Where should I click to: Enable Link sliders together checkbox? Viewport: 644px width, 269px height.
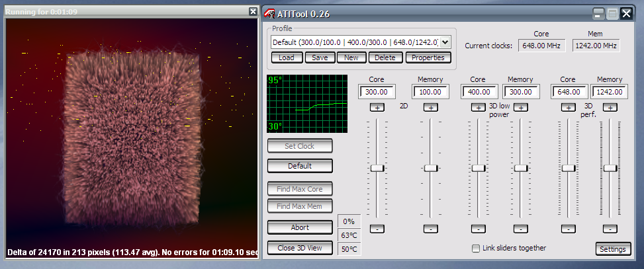(x=476, y=249)
